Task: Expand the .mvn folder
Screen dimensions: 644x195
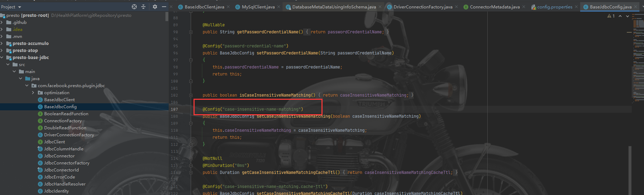Action: 2,37
